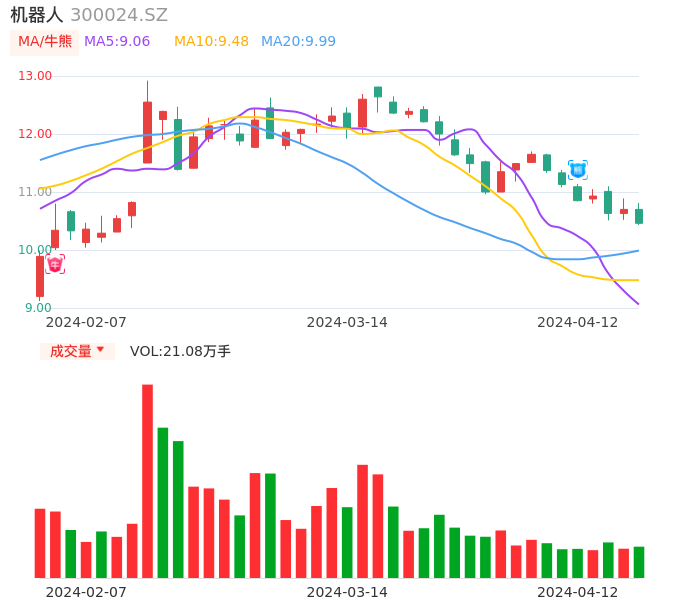The height and width of the screenshot is (606, 686).
Task: Click the pink bull marker icon on chart
Action: (x=55, y=264)
